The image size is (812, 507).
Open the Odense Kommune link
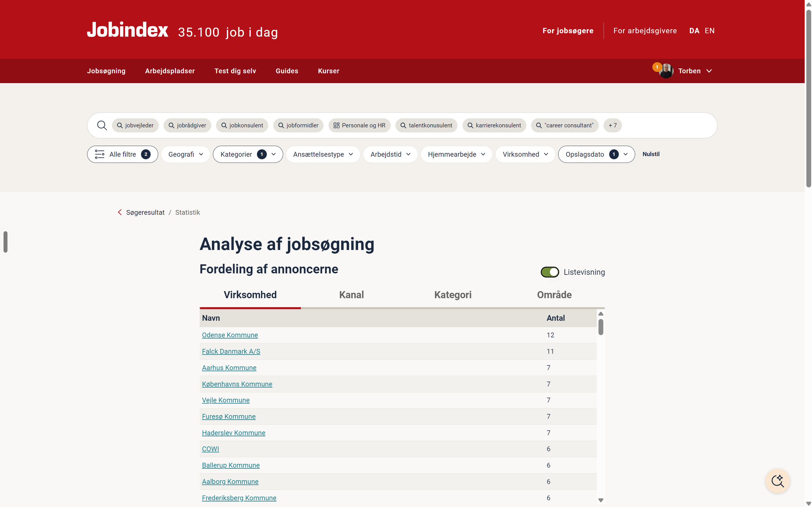pos(230,335)
